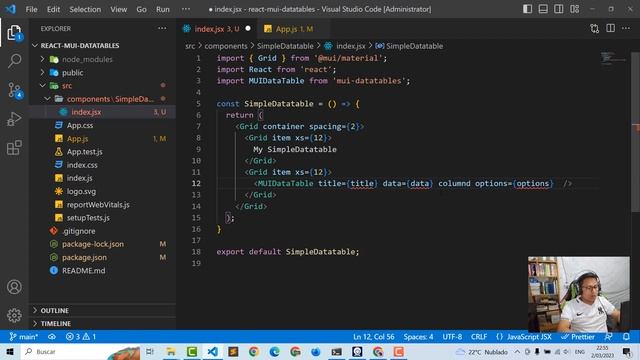The width and height of the screenshot is (640, 360).
Task: Split the editor to the right
Action: pyautogui.click(x=611, y=28)
